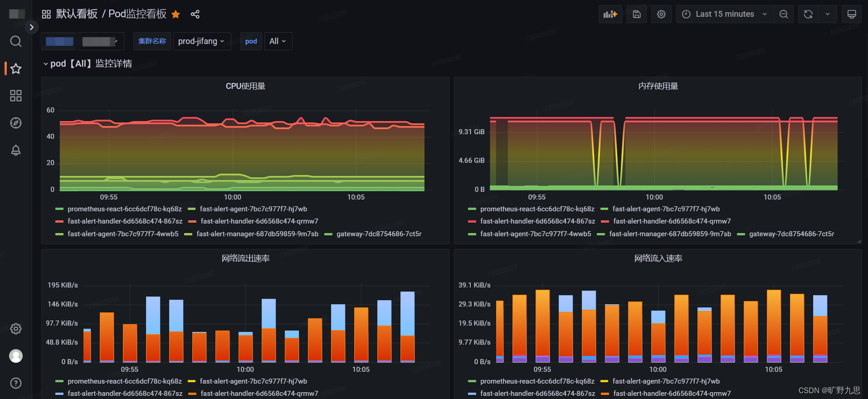Open Alerting bell icon in sidebar
The height and width of the screenshot is (399, 868).
[x=16, y=150]
